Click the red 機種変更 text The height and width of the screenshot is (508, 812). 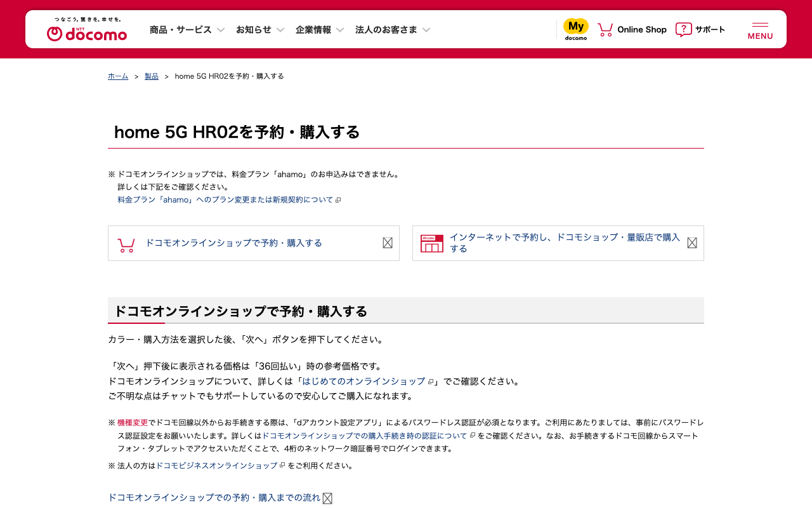coord(133,422)
